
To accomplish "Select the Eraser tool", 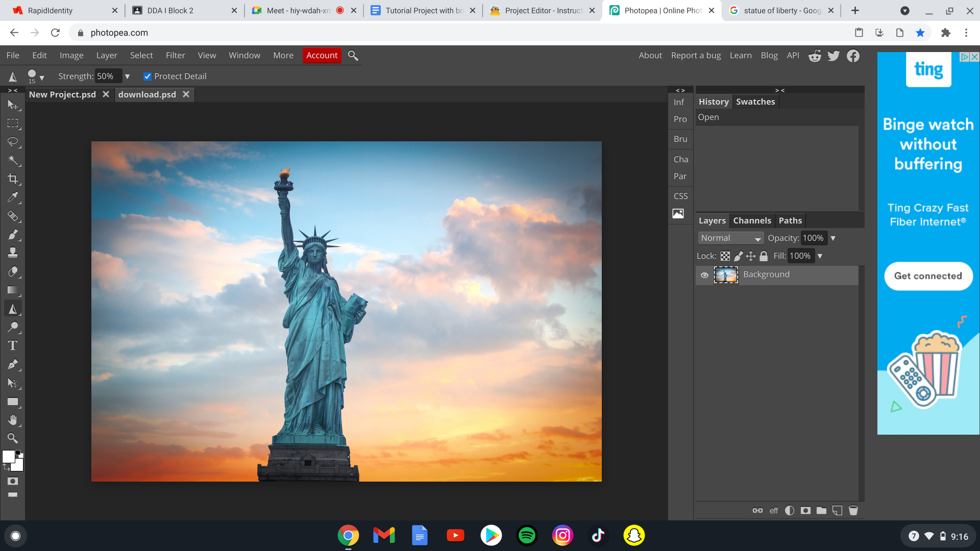I will [x=13, y=271].
